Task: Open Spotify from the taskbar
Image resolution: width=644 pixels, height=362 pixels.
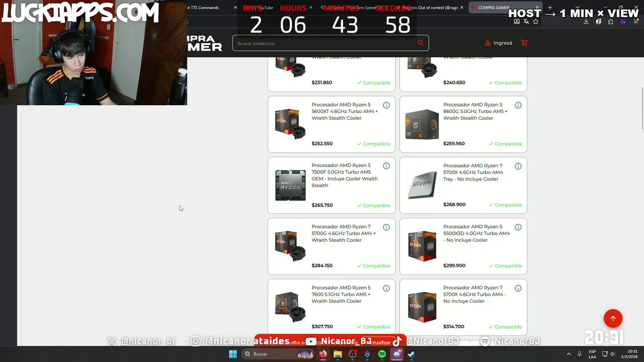Action: (382, 354)
